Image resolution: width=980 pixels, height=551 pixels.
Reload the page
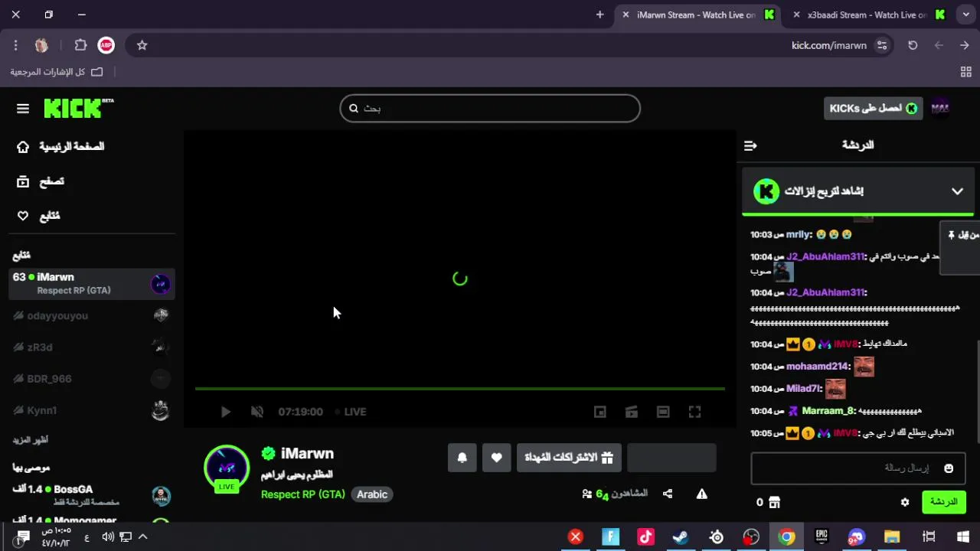[x=913, y=45]
